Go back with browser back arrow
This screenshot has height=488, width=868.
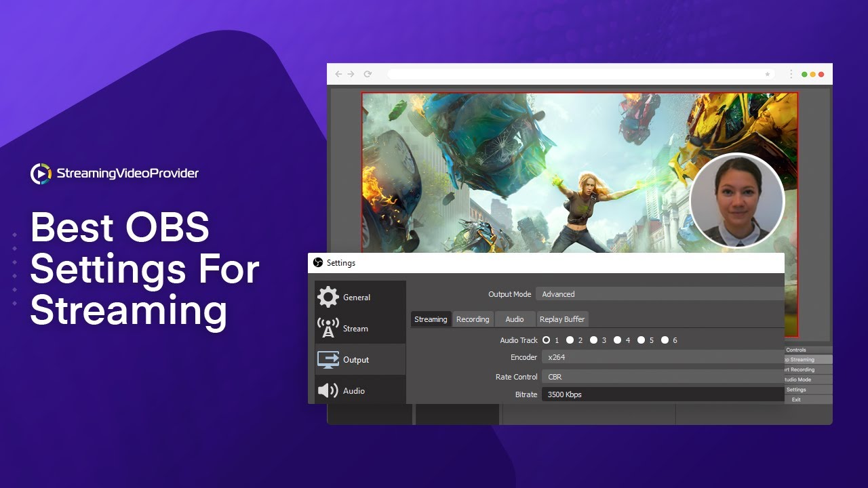[x=338, y=74]
